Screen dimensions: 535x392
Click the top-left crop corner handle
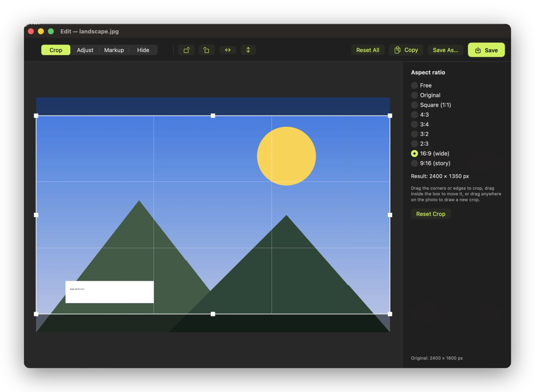point(36,116)
